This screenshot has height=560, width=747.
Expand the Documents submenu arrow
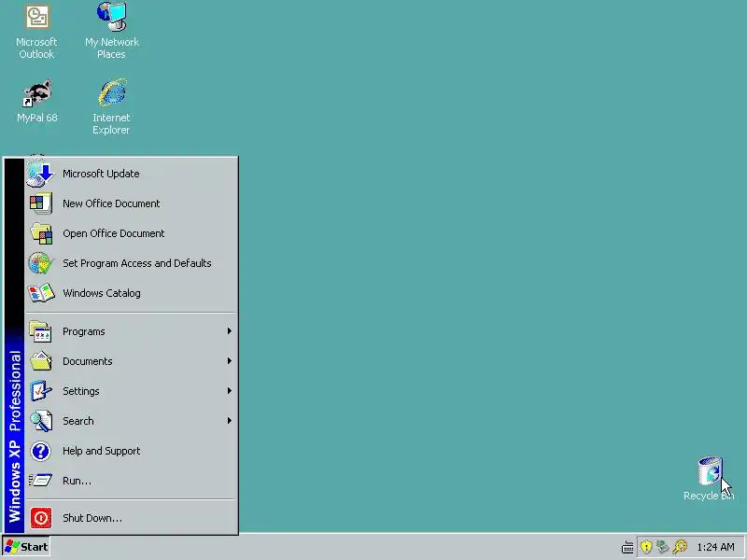[229, 361]
